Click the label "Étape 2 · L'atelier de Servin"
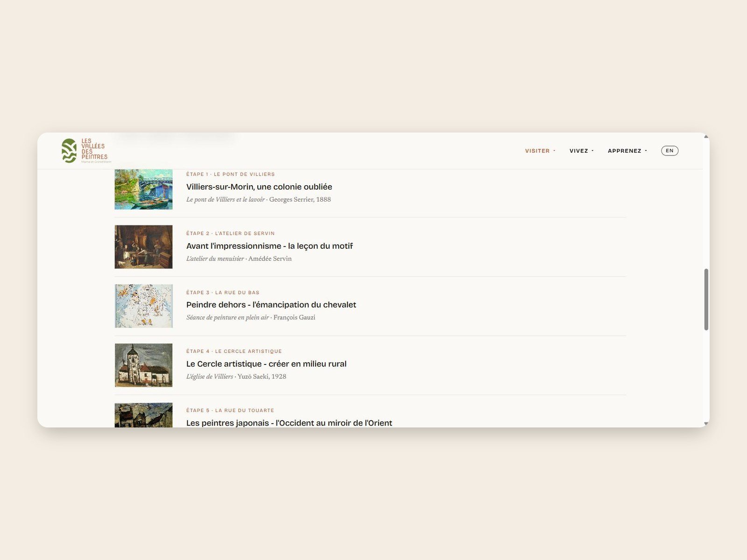Image resolution: width=747 pixels, height=560 pixels. pyautogui.click(x=231, y=233)
